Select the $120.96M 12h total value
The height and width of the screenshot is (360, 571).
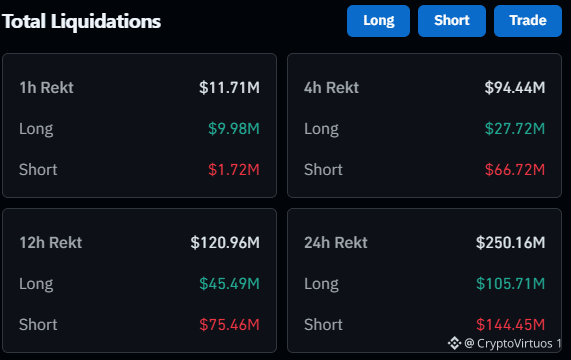click(225, 243)
